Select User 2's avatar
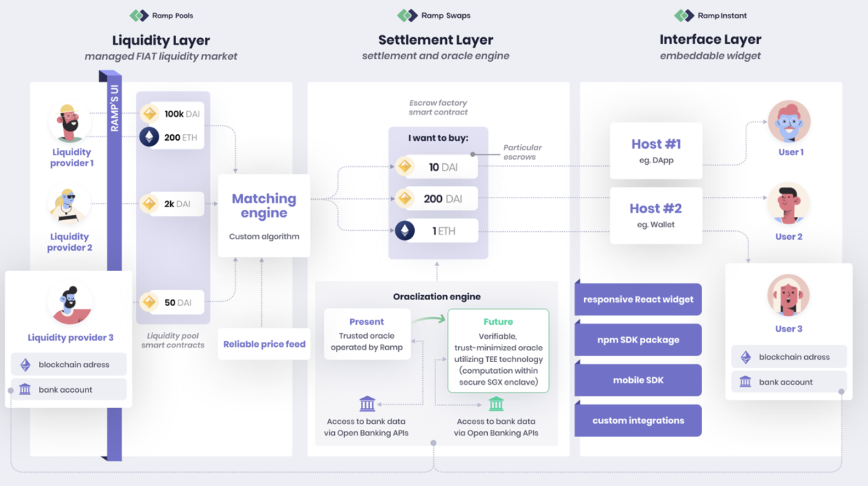 point(788,204)
